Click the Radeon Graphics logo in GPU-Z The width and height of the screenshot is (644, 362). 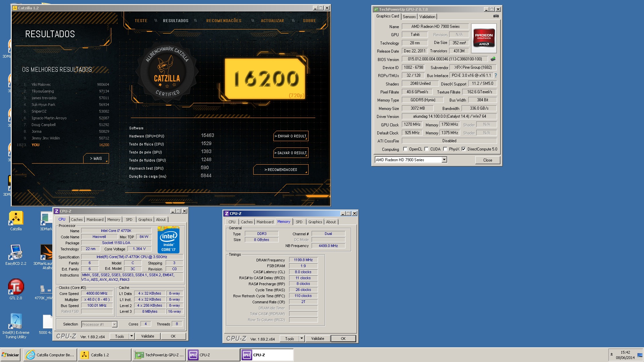[484, 38]
